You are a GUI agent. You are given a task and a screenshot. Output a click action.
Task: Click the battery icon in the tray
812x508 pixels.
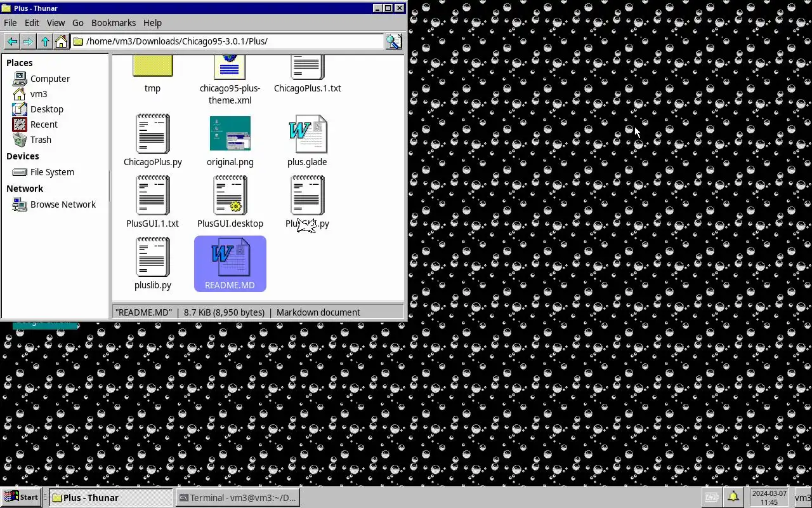pos(712,497)
